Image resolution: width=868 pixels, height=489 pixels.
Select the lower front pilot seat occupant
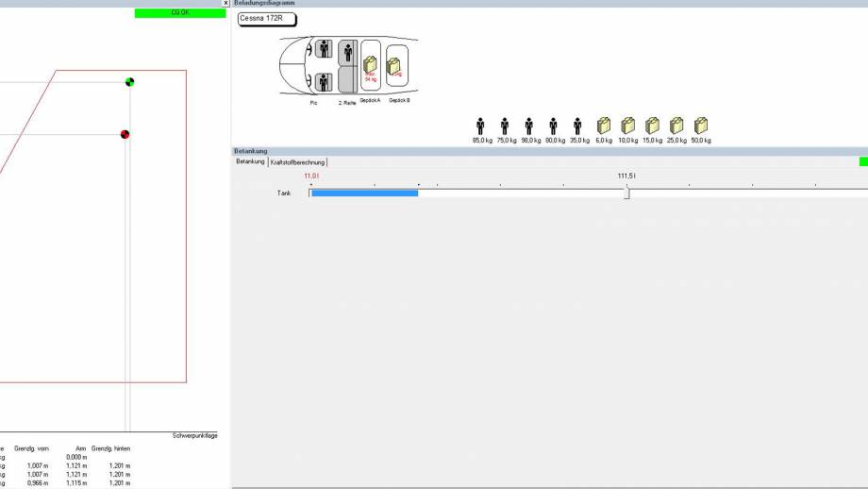click(324, 82)
